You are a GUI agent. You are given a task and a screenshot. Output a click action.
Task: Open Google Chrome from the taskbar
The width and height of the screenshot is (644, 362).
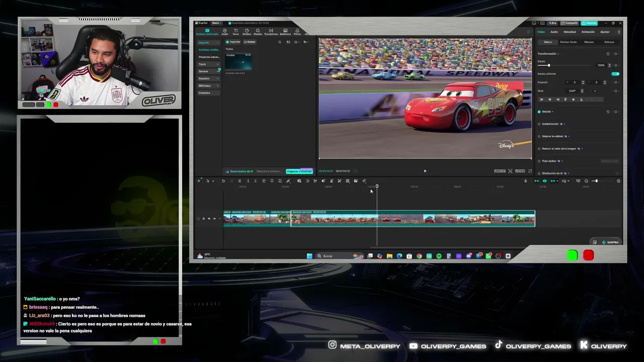[x=419, y=256]
